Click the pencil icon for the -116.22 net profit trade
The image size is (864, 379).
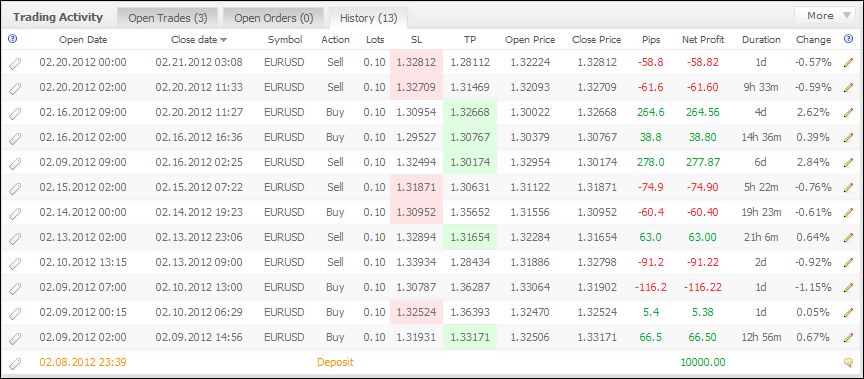point(848,288)
